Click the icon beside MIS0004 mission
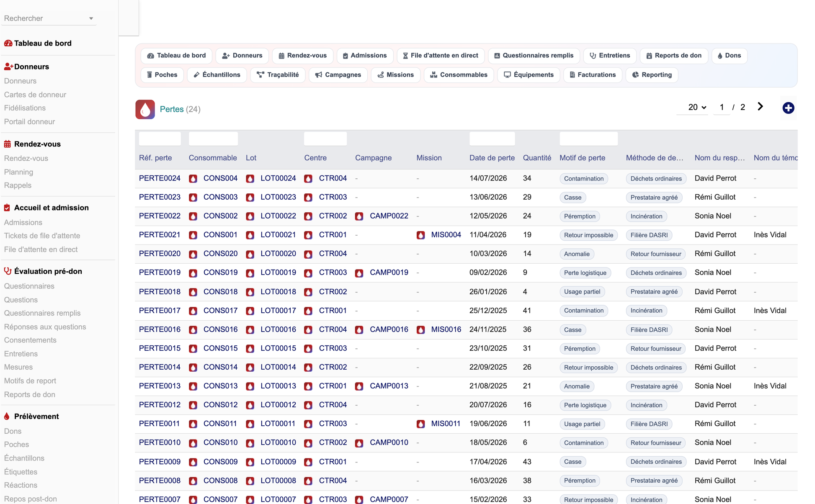The image size is (815, 504). 420,235
